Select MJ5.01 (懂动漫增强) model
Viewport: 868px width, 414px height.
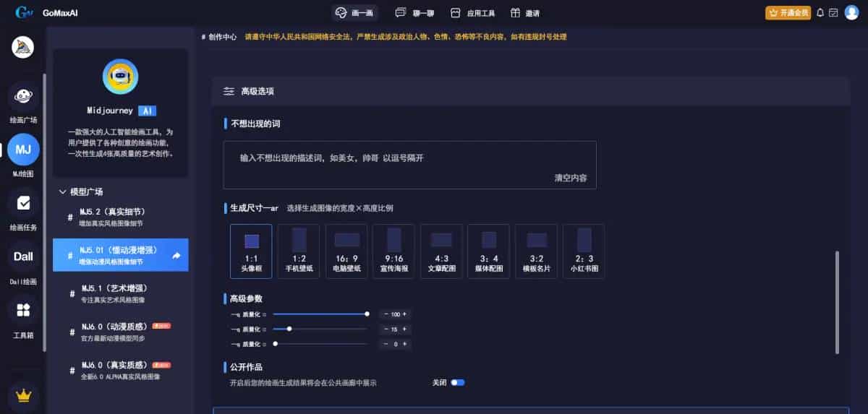tap(121, 255)
